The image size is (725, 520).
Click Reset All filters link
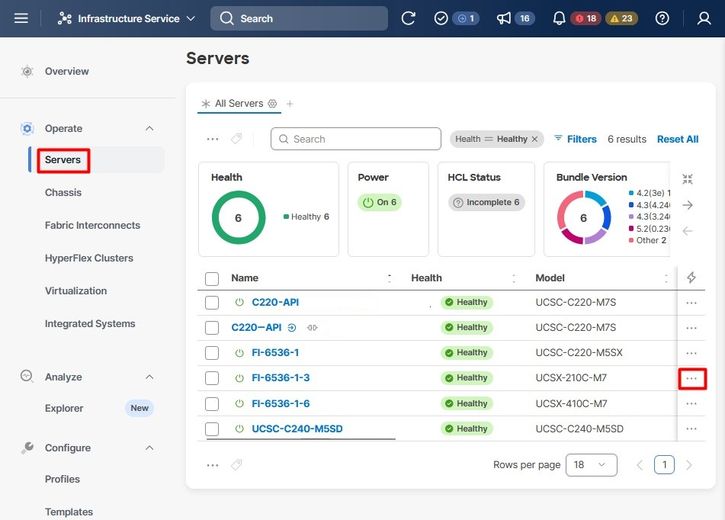point(677,139)
